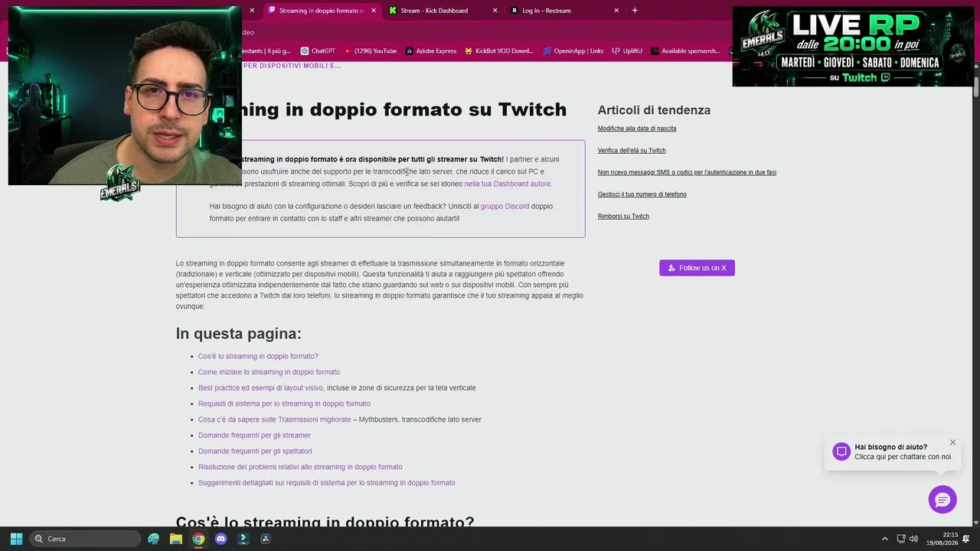980x551 pixels.
Task: Click the chat icon in help popup
Action: [841, 452]
